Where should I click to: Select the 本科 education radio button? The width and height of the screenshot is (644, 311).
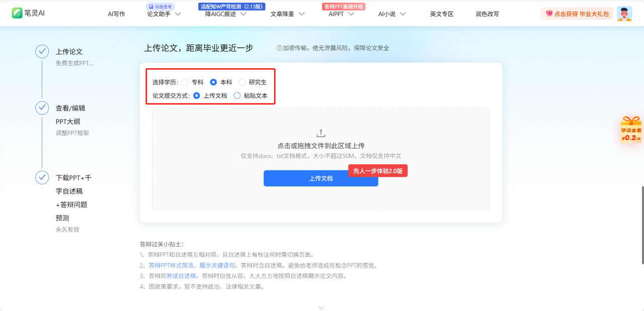point(213,82)
